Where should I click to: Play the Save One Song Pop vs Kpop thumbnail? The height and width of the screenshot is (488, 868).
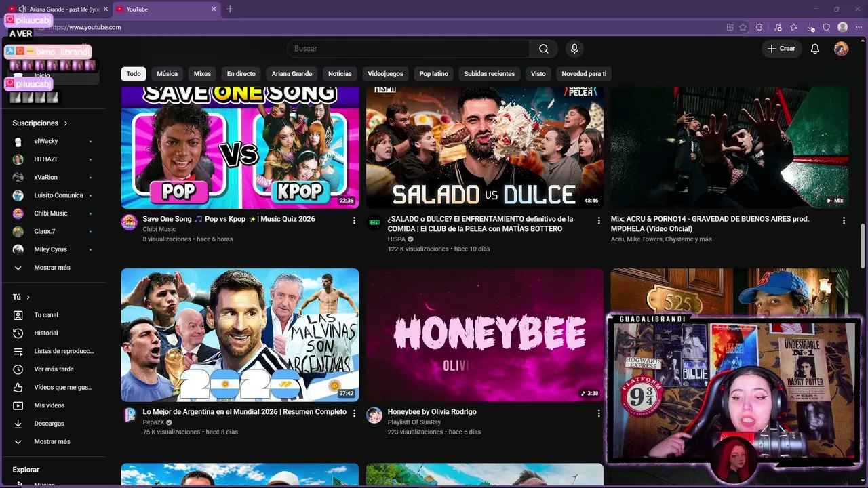coord(240,148)
